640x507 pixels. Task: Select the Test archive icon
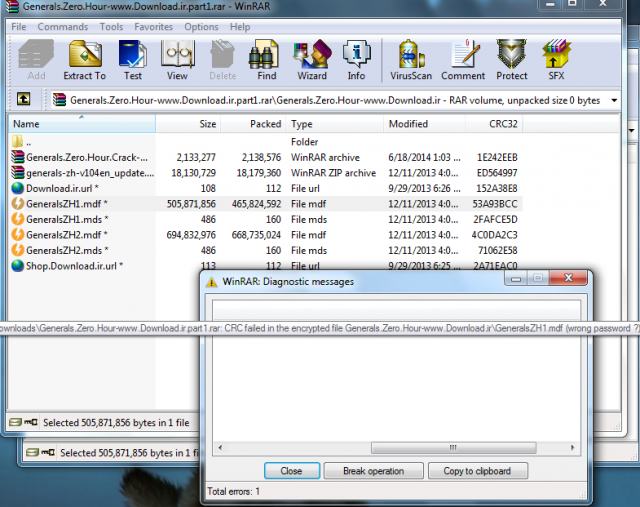pos(132,59)
